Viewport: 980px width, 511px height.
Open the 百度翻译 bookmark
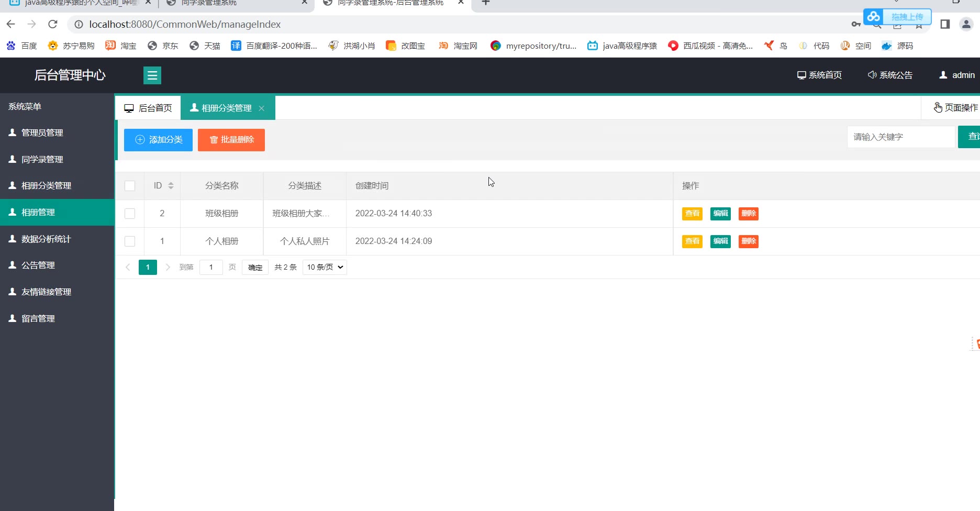tap(274, 46)
